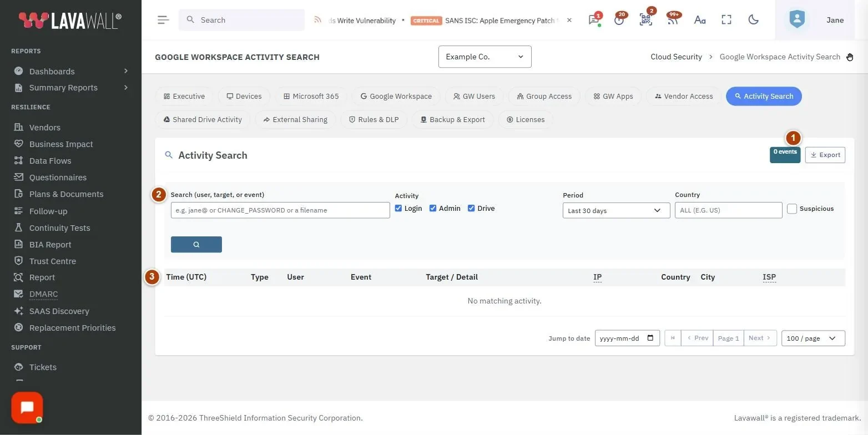Focus the user, target, or event search field
This screenshot has width=868, height=435.
280,210
